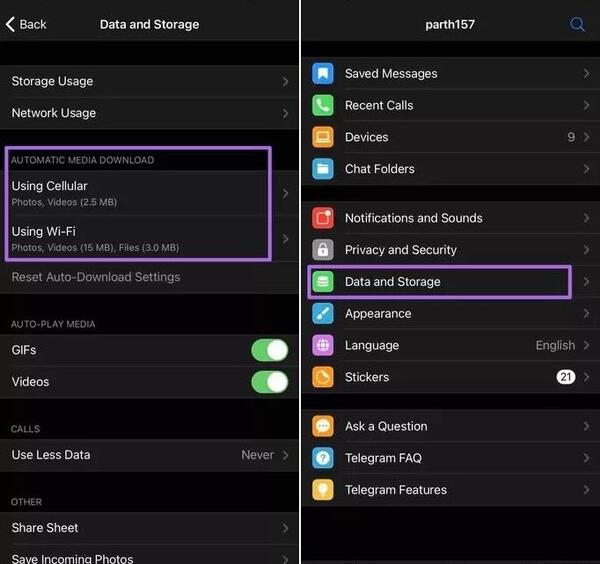Open Save Incoming Photos option
The image size is (600, 564).
(x=149, y=556)
